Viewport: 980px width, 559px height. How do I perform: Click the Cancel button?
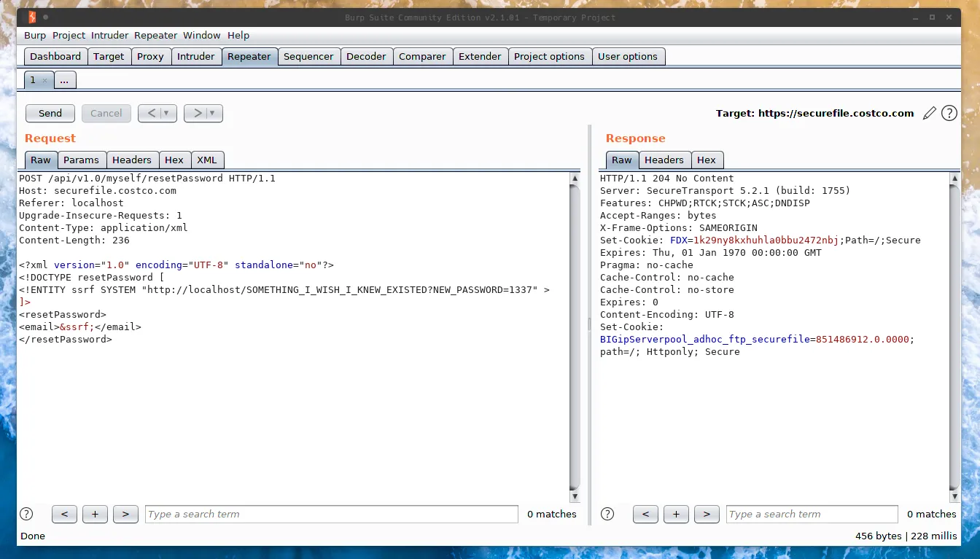[x=106, y=113]
